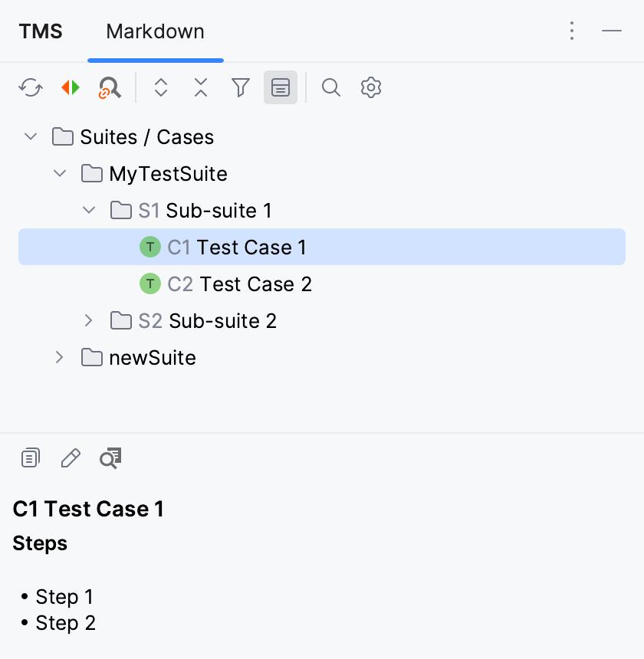
Task: Refresh the test suites tree
Action: (30, 87)
